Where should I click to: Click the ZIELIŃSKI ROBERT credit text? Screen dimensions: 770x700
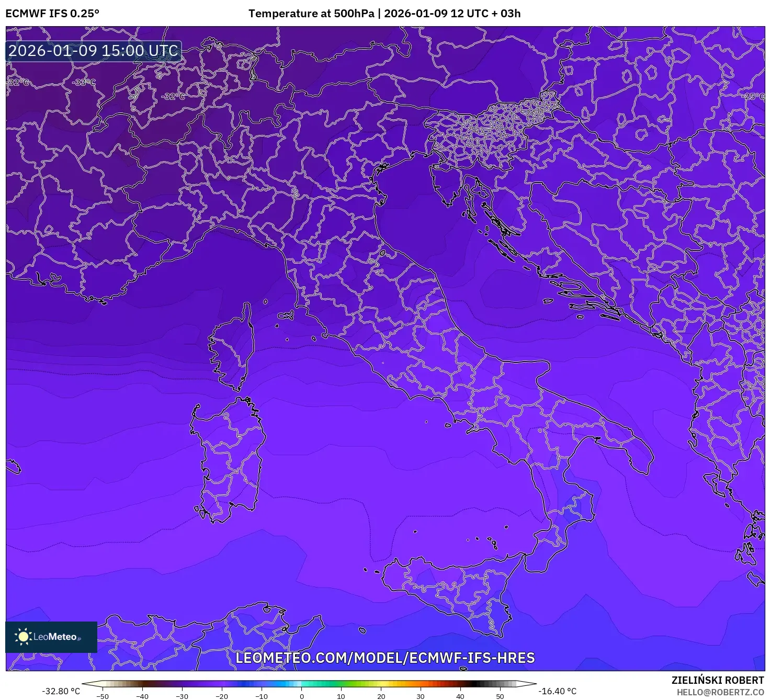click(x=718, y=679)
